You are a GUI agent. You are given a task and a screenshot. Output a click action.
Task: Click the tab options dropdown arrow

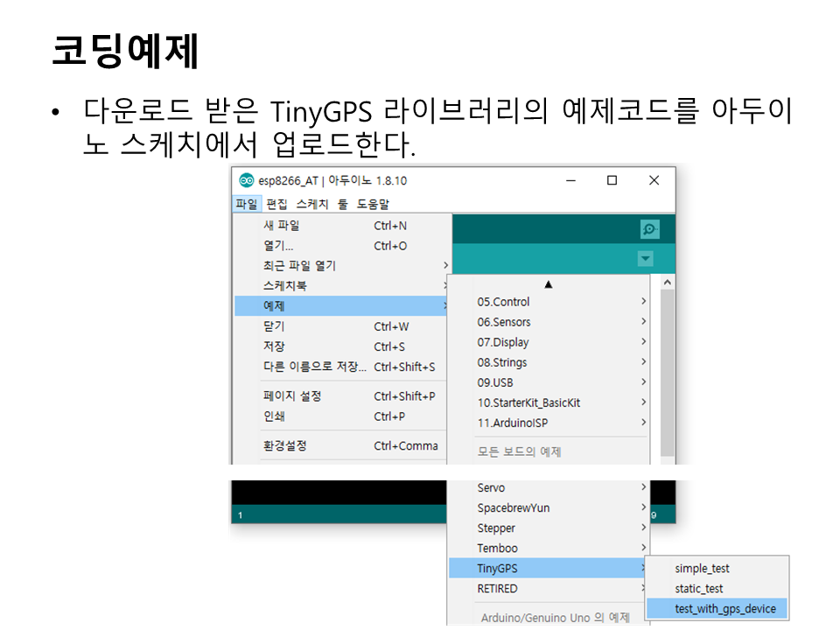pos(646,259)
